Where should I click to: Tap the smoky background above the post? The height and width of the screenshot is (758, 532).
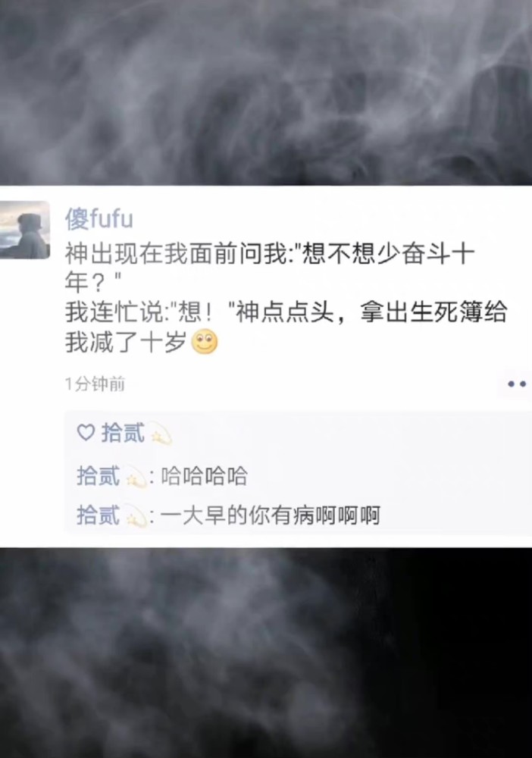tap(266, 92)
